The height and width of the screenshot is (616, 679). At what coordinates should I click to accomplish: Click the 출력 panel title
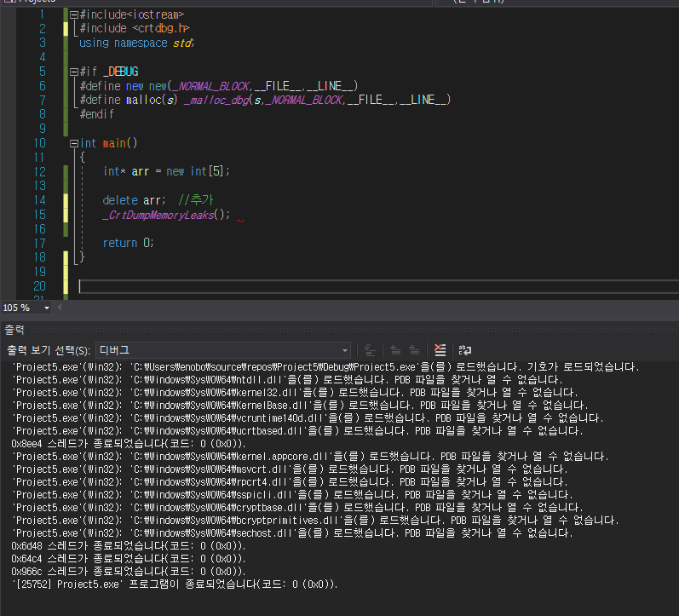[x=14, y=330]
